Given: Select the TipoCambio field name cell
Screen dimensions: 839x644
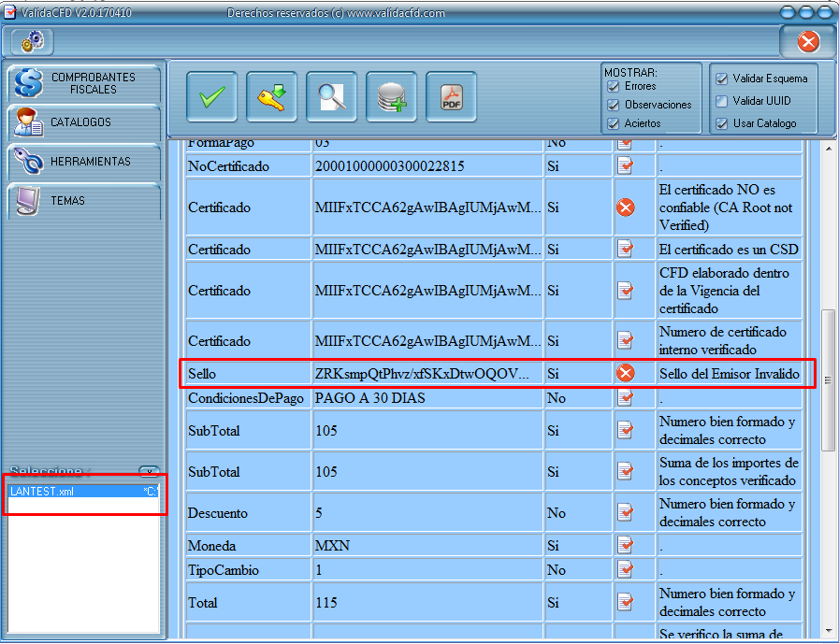Looking at the screenshot, I should tap(248, 570).
